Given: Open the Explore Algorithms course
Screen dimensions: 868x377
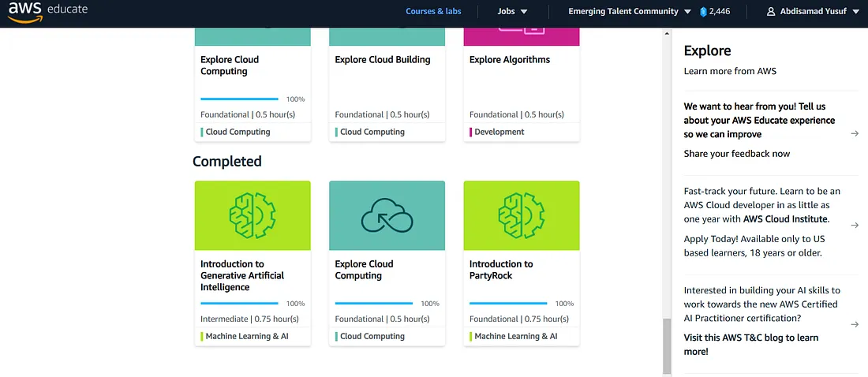Looking at the screenshot, I should pos(510,60).
